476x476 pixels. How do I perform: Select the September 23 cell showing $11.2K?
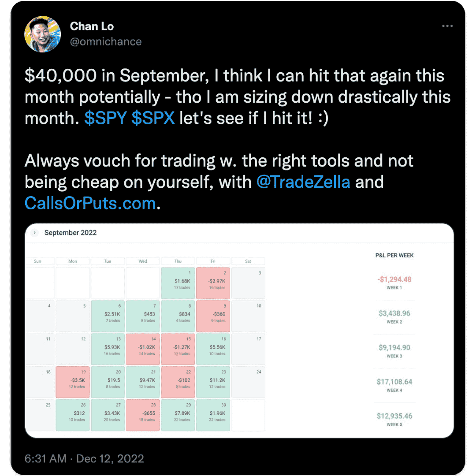(x=213, y=382)
